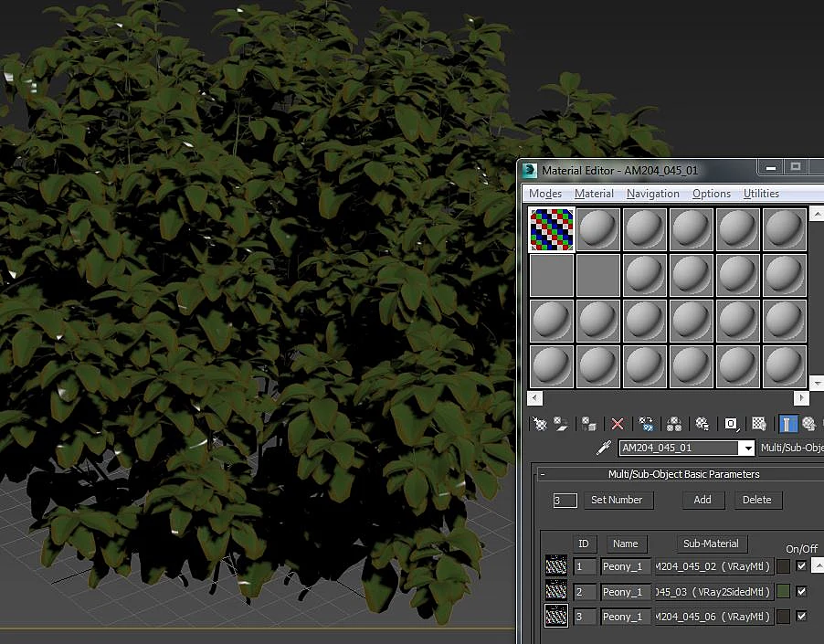Pick material from object with eyedropper
The image size is (824, 644).
(x=604, y=447)
